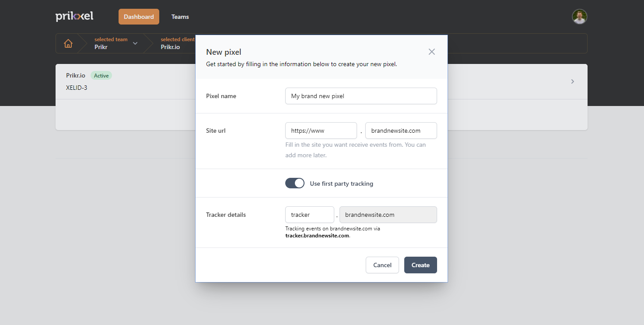Go to home via breadcrumb house icon
644x325 pixels.
[x=68, y=43]
